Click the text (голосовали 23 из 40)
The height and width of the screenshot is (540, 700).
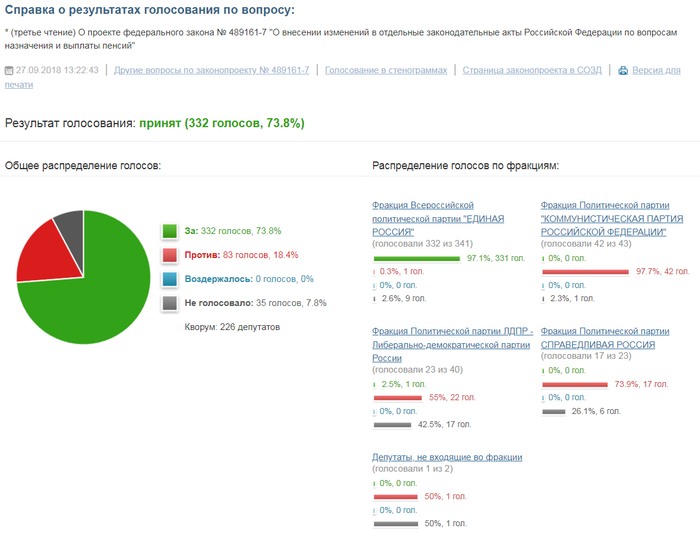coord(417,370)
